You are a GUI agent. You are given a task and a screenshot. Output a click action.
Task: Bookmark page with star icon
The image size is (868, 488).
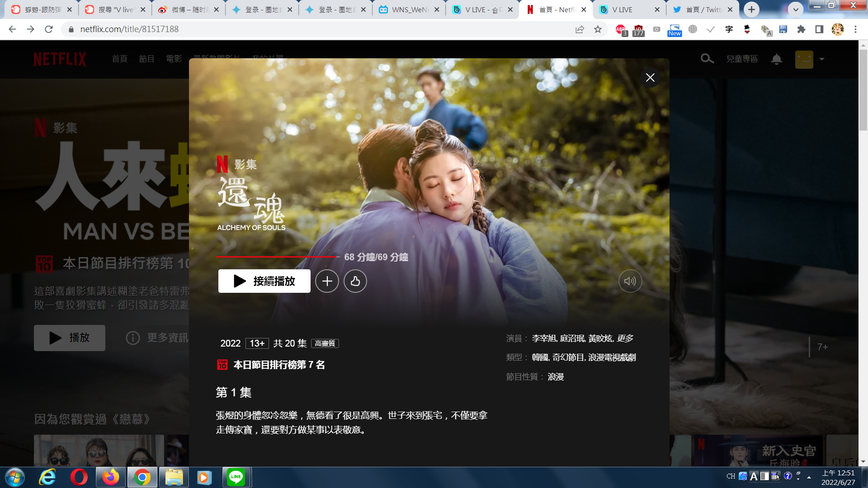pyautogui.click(x=598, y=29)
